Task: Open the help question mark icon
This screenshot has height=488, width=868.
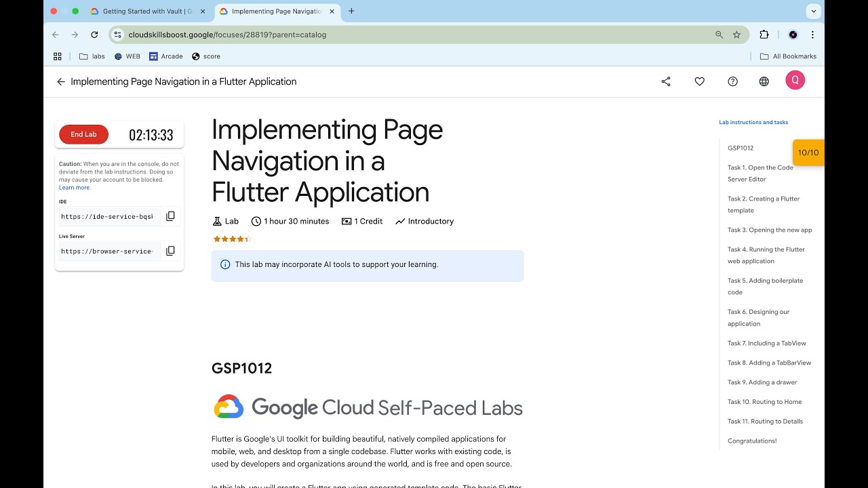Action: click(732, 81)
